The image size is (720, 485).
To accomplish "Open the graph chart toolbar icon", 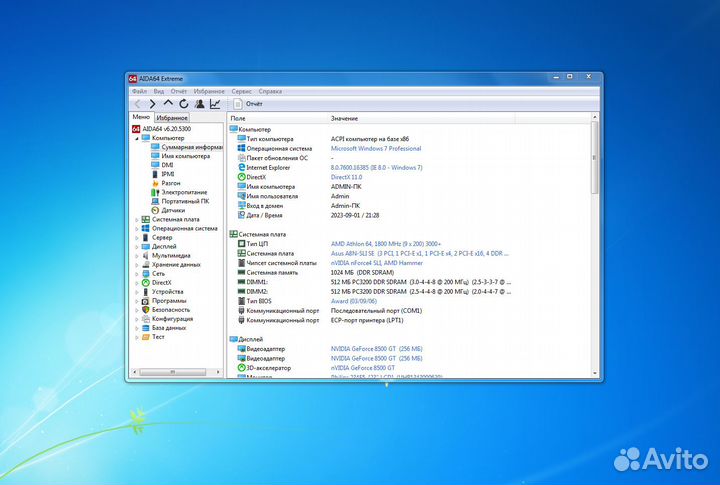I will coord(214,103).
